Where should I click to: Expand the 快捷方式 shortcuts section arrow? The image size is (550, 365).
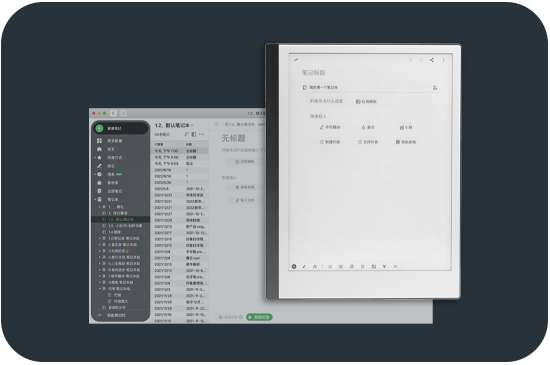(x=95, y=157)
